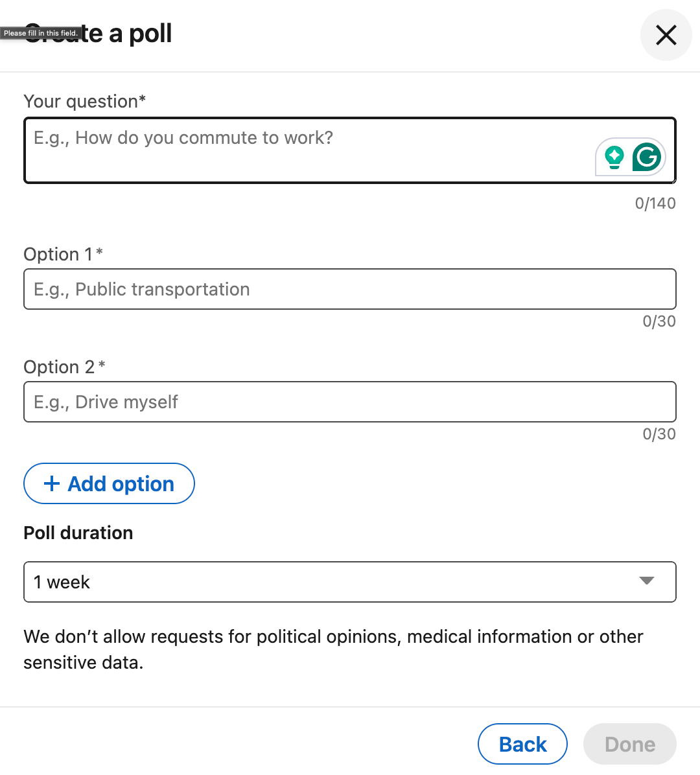Click the 0/30 counter under Option 2

[659, 434]
